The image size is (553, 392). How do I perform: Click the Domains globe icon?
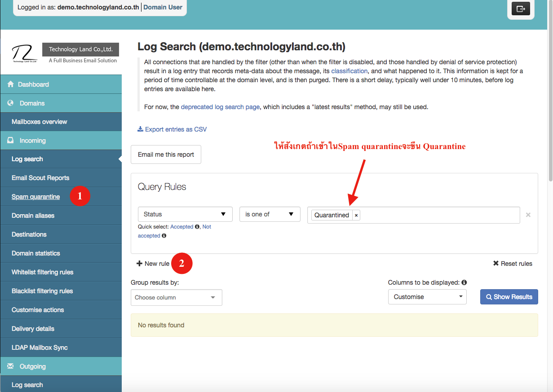point(10,102)
